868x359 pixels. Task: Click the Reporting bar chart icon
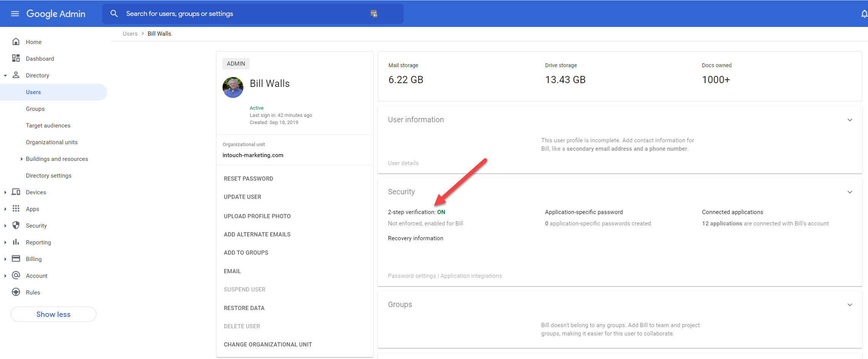[x=16, y=242]
